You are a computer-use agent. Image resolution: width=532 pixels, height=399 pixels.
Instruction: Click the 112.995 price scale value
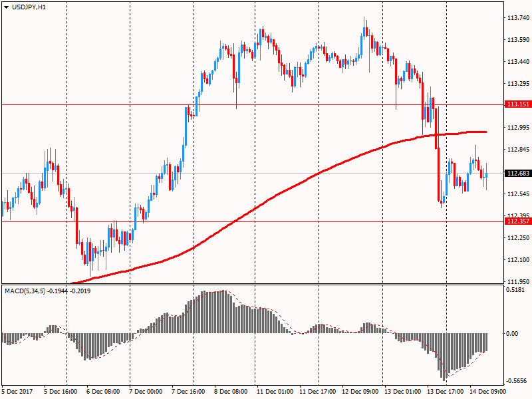click(518, 128)
